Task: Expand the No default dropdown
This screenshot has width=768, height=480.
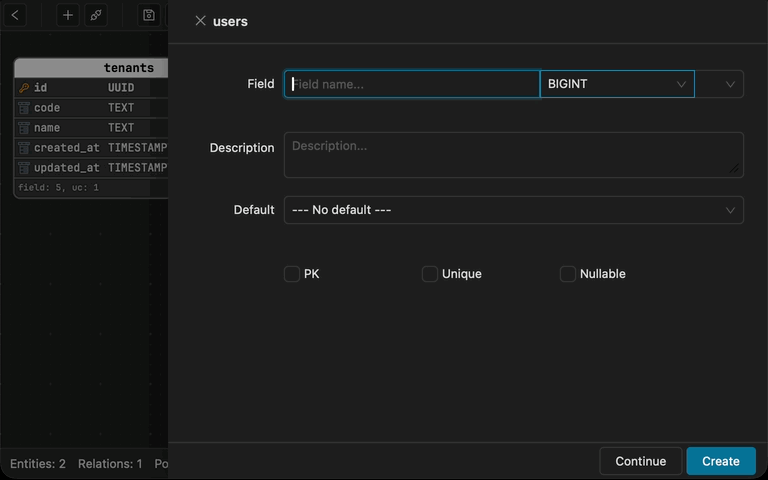Action: [514, 210]
